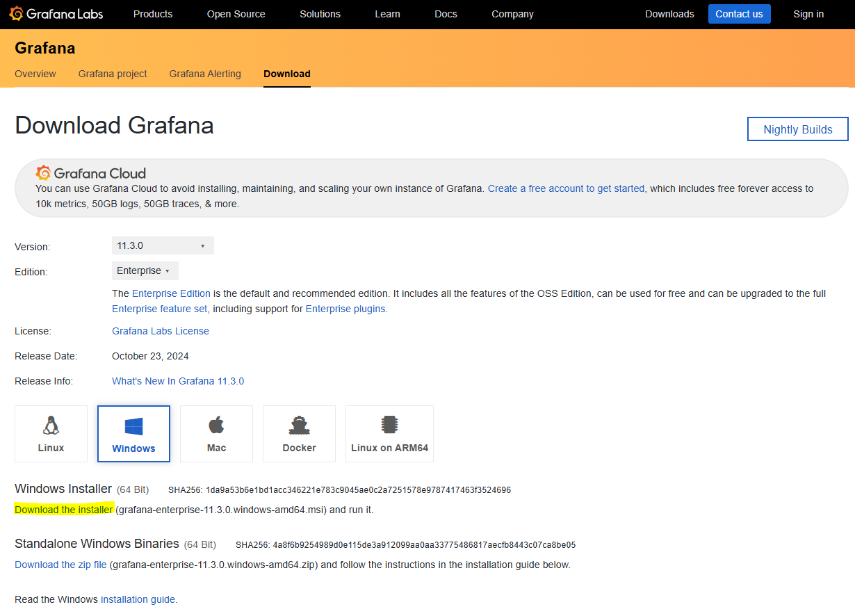Open the Version 11.3.0 dropdown
This screenshot has height=616, width=855.
(163, 245)
